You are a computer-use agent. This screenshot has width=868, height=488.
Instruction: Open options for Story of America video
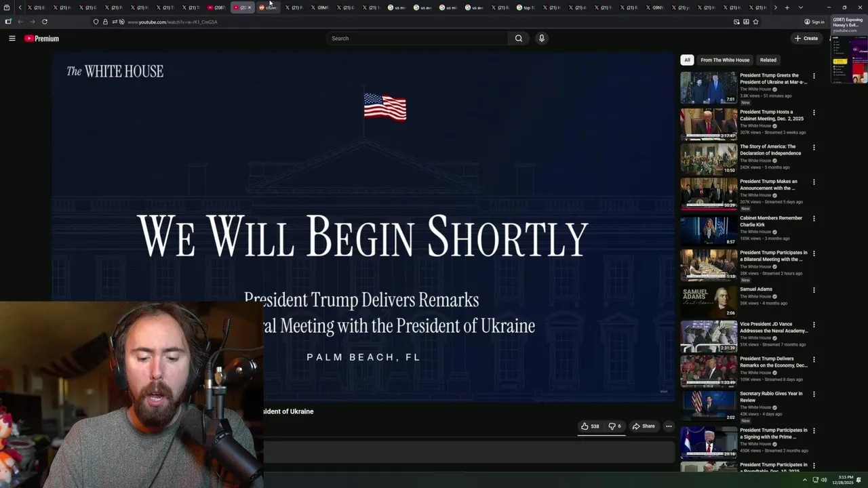pyautogui.click(x=814, y=147)
